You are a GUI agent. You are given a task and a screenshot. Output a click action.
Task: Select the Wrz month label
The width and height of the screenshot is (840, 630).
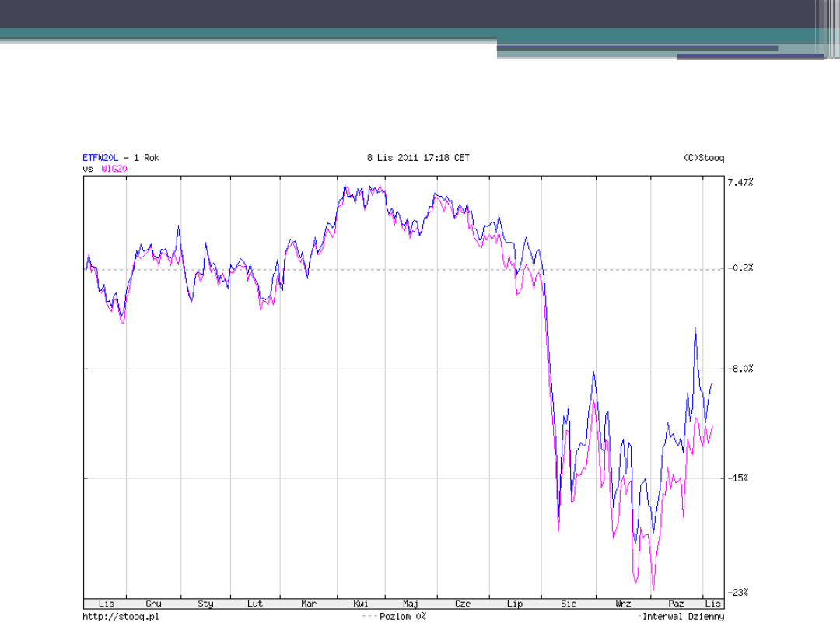pos(622,604)
